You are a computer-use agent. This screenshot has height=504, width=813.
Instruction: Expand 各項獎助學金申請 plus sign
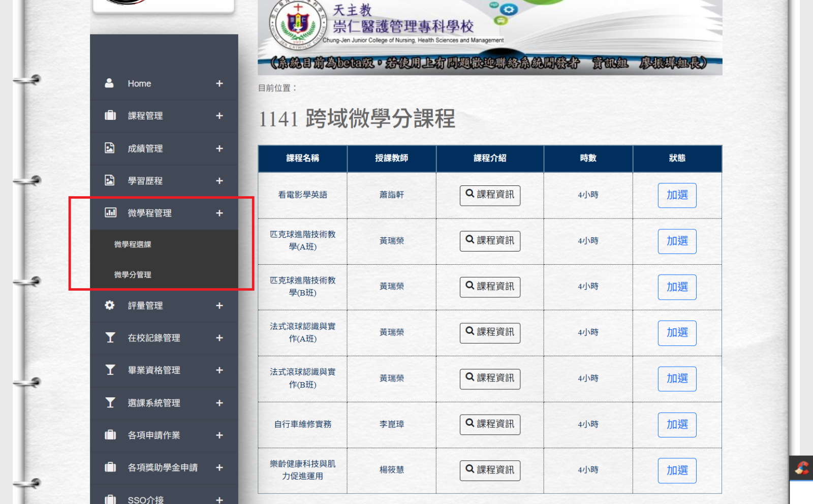[219, 467]
